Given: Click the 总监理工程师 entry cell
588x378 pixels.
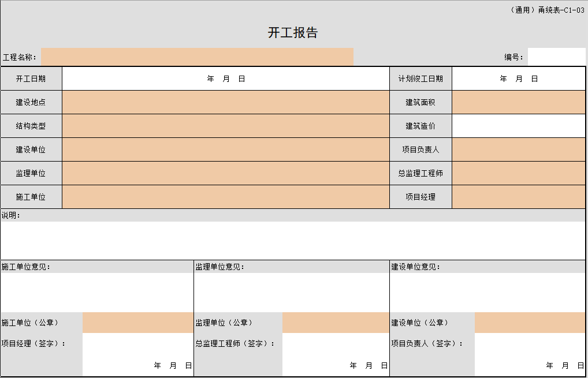Looking at the screenshot, I should point(518,173).
